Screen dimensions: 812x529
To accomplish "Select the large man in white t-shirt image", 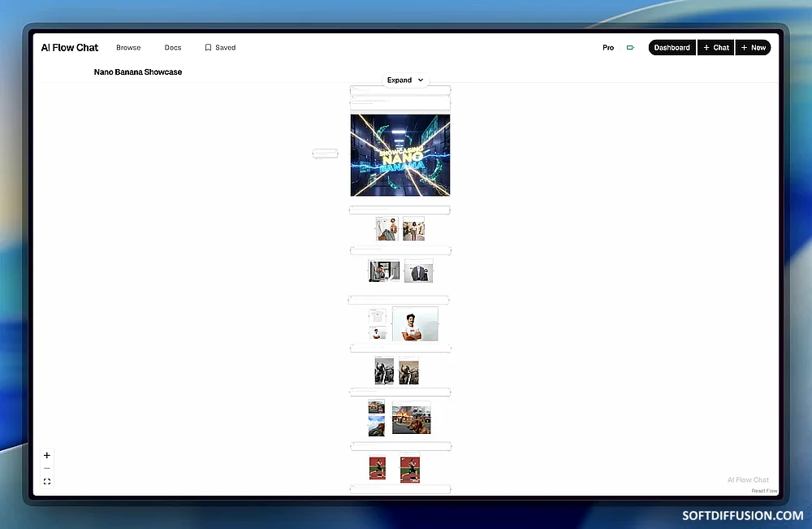I will click(x=415, y=324).
